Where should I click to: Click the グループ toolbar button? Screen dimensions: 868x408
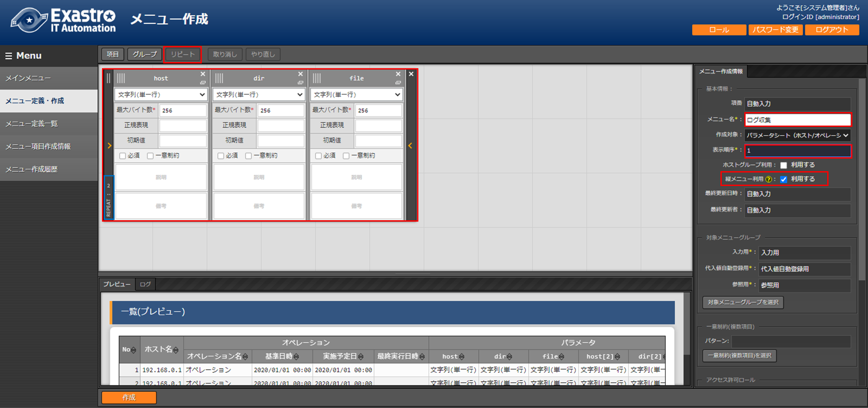click(x=145, y=54)
